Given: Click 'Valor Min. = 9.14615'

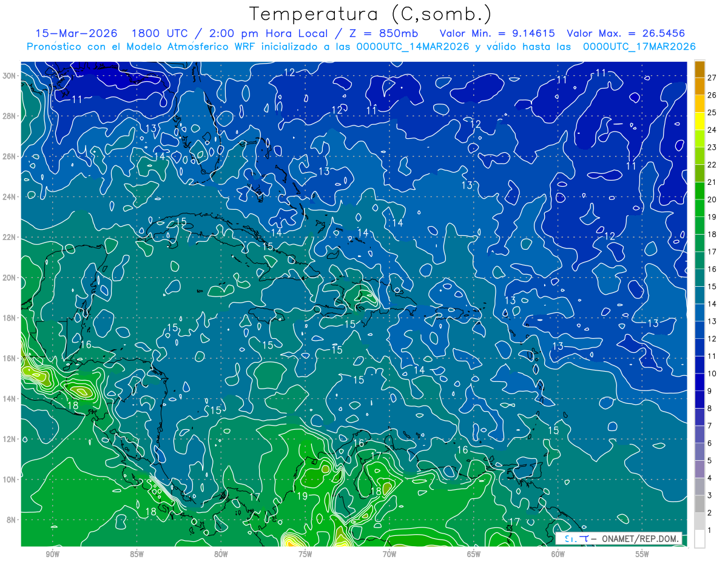Looking at the screenshot, I should coord(497,33).
